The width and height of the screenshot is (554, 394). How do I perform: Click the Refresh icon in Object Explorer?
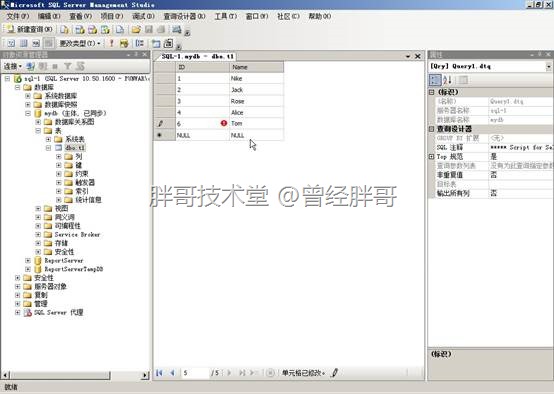[80, 66]
